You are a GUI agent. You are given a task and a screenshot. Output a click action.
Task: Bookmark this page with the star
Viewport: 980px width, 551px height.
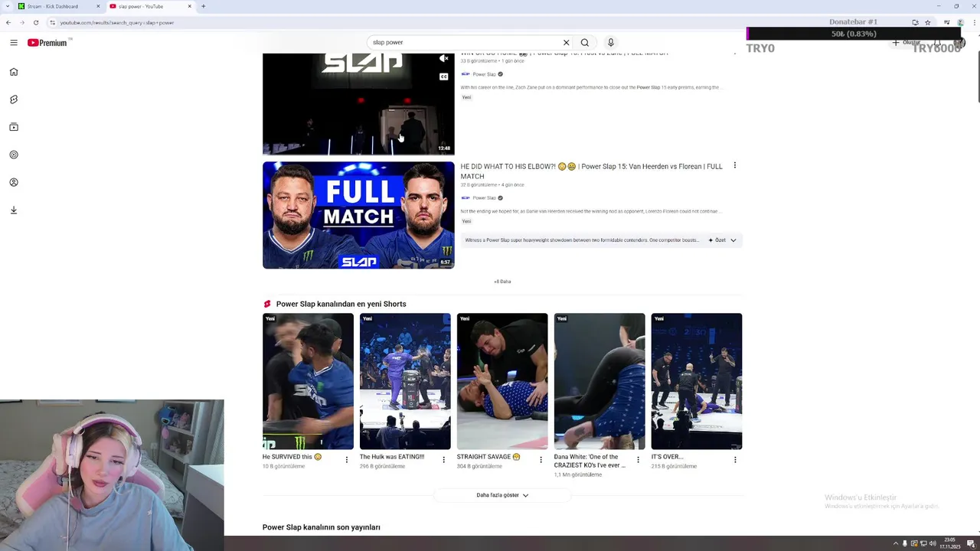click(928, 22)
